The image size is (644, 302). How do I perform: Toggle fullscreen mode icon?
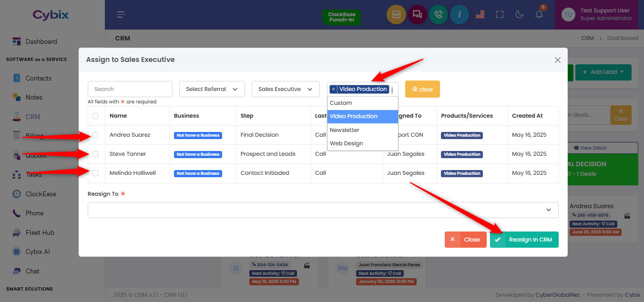[500, 15]
